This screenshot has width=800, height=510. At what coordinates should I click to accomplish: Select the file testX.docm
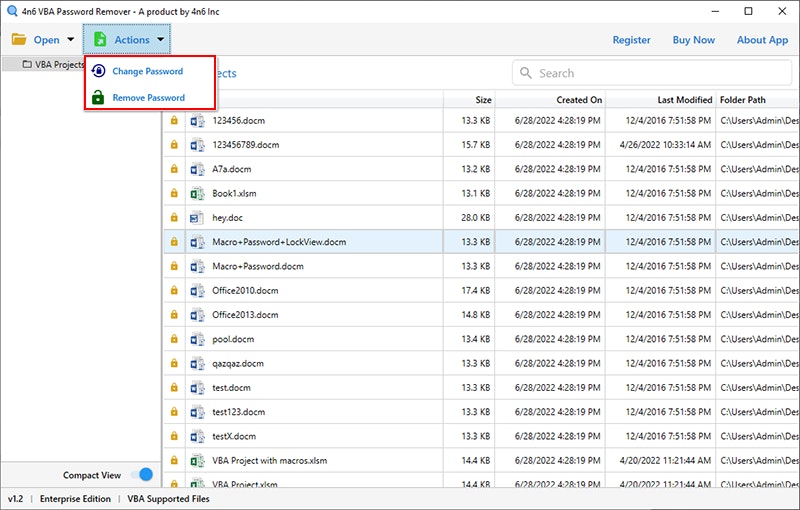pos(234,437)
